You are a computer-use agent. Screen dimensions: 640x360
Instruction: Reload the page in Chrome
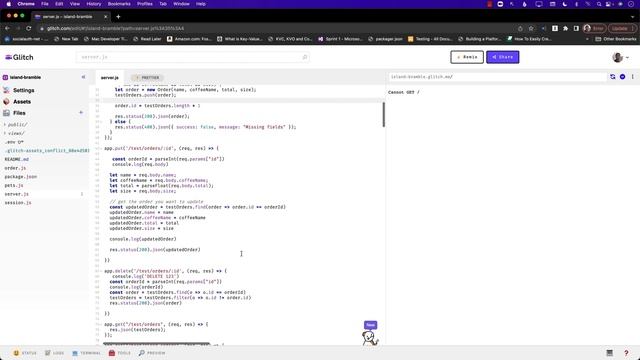tap(29, 28)
